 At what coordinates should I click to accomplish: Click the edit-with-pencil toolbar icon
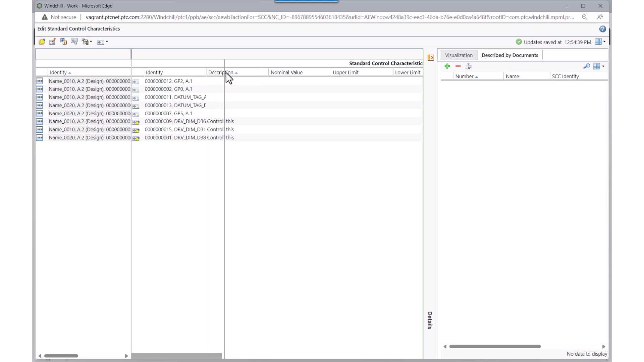[x=52, y=42]
